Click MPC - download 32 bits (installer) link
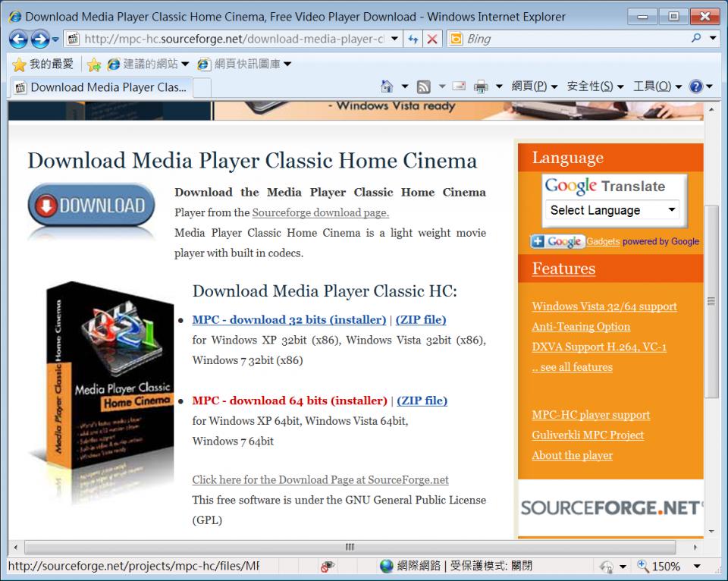The image size is (728, 581). click(289, 319)
